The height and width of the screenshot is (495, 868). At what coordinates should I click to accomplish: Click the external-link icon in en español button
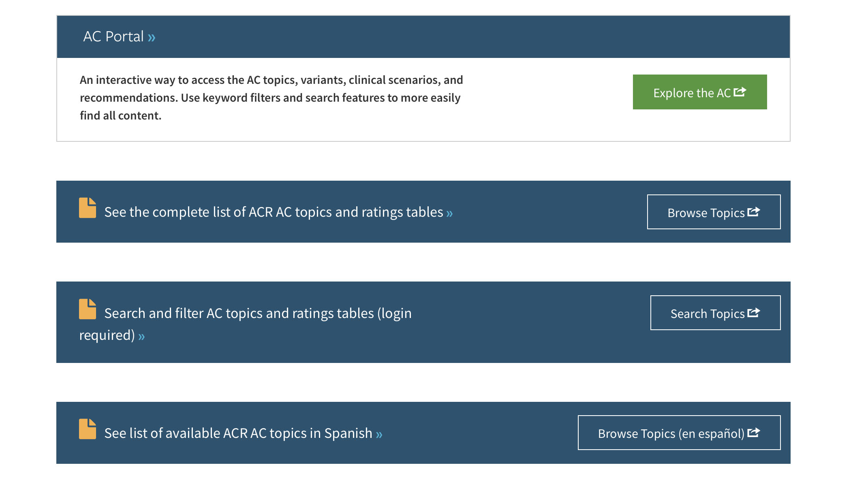(754, 432)
